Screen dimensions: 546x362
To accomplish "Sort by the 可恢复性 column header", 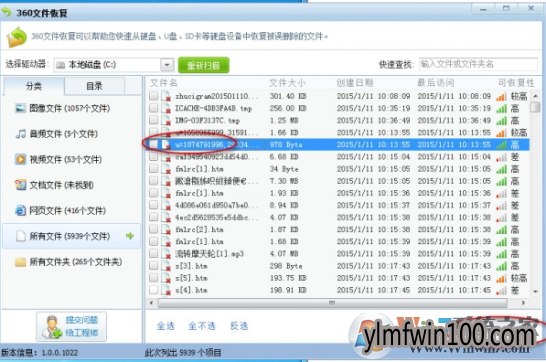I will pyautogui.click(x=516, y=83).
